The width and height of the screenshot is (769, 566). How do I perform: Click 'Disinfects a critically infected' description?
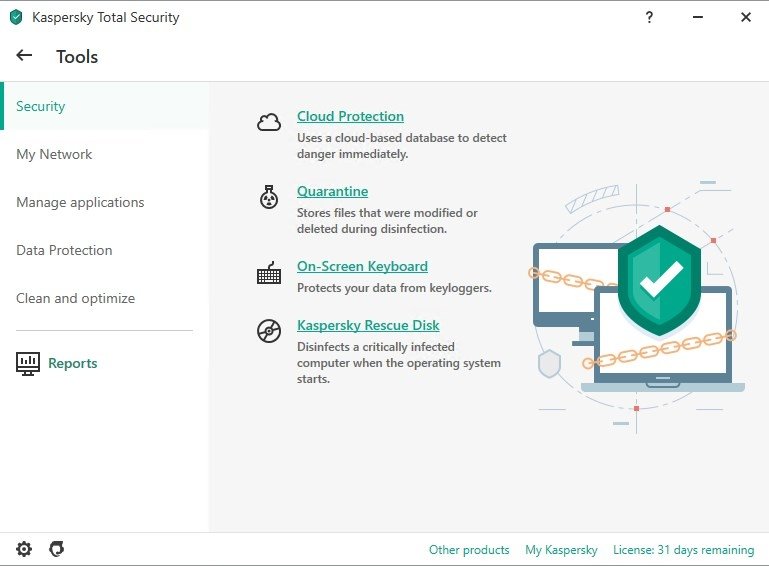coord(399,362)
